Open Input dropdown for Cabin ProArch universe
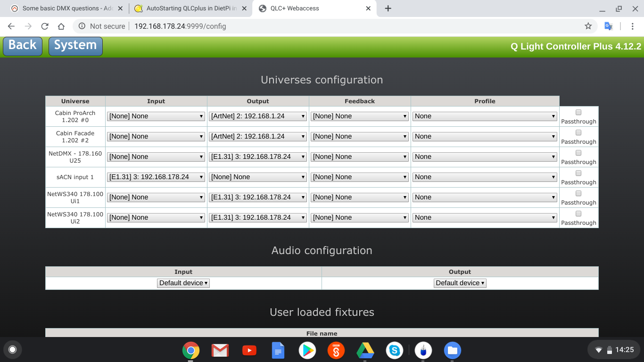Viewport: 644px width, 362px height. (x=156, y=116)
